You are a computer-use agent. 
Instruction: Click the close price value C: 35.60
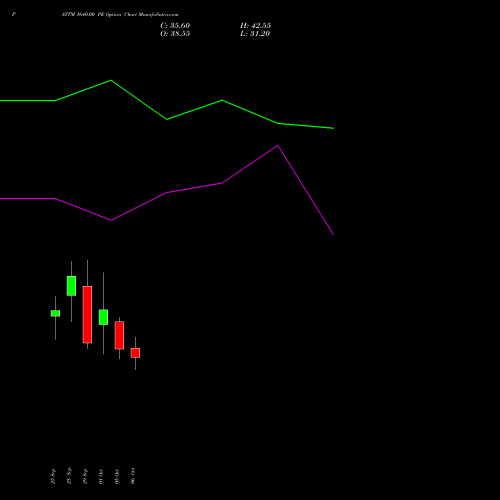[175, 26]
